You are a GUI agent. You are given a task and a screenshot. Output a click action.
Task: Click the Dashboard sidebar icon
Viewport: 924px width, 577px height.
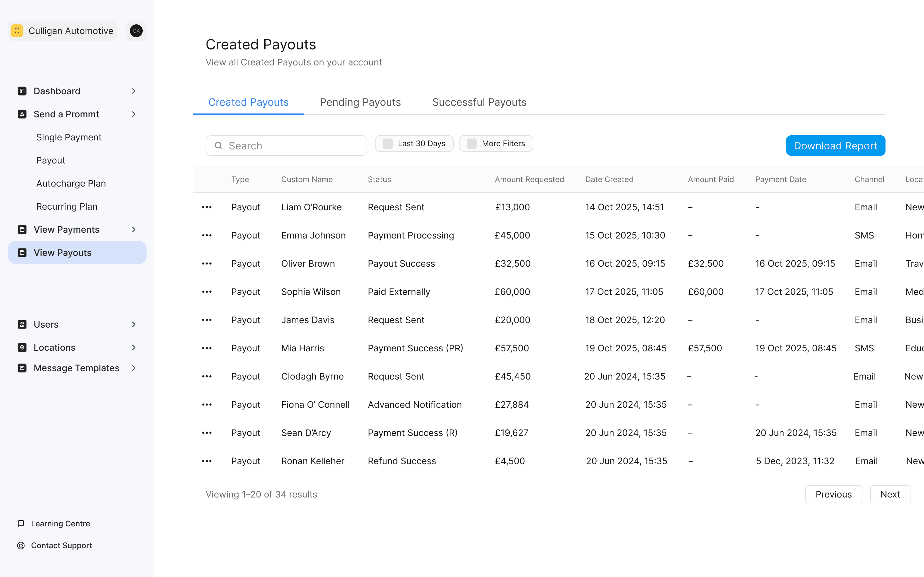click(22, 91)
